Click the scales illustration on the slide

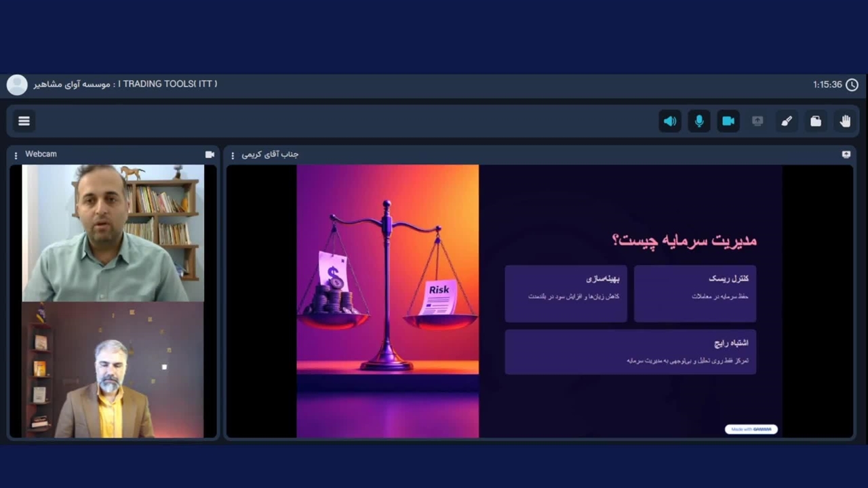(x=387, y=285)
